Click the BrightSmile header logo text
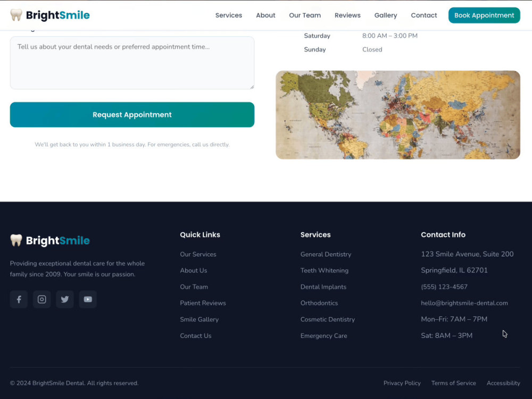 click(x=57, y=15)
